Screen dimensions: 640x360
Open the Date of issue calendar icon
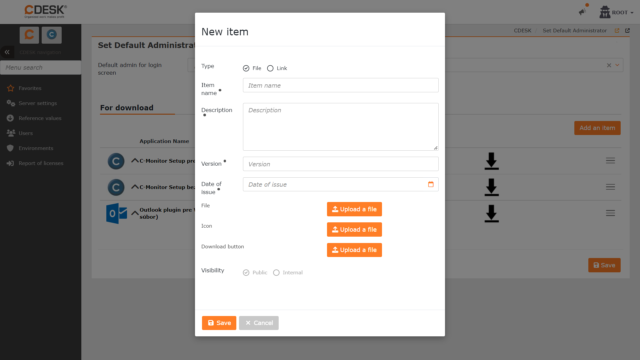click(x=431, y=184)
